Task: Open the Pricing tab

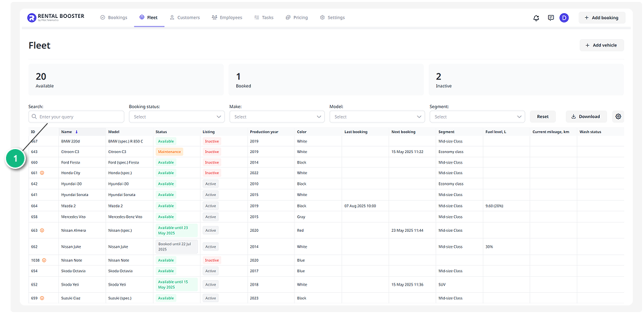Action: coord(297,18)
